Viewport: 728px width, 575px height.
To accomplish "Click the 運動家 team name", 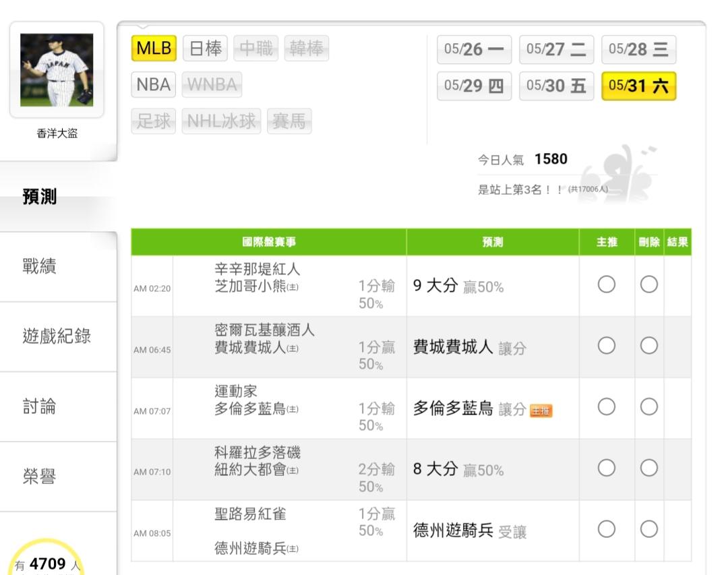I will [x=235, y=391].
